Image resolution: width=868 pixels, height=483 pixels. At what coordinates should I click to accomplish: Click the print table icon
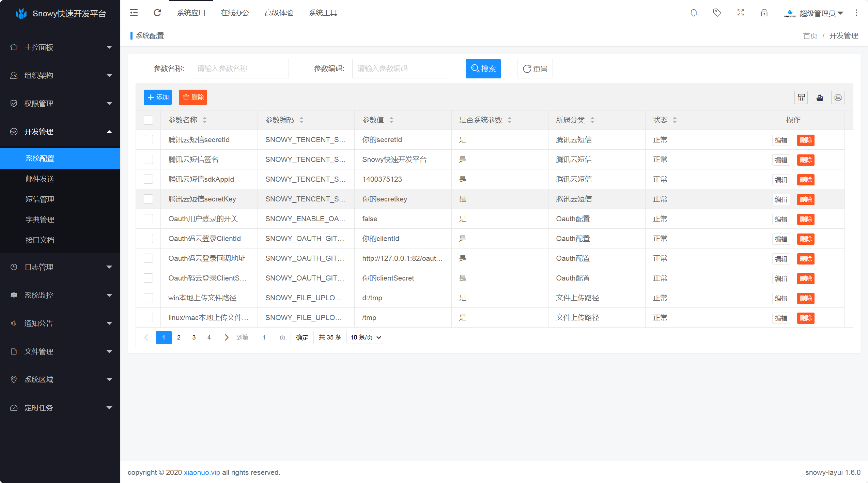pyautogui.click(x=838, y=97)
